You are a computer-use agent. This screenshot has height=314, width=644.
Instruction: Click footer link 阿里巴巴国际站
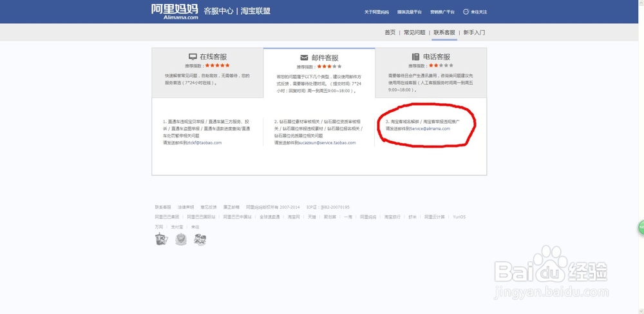[201, 217]
